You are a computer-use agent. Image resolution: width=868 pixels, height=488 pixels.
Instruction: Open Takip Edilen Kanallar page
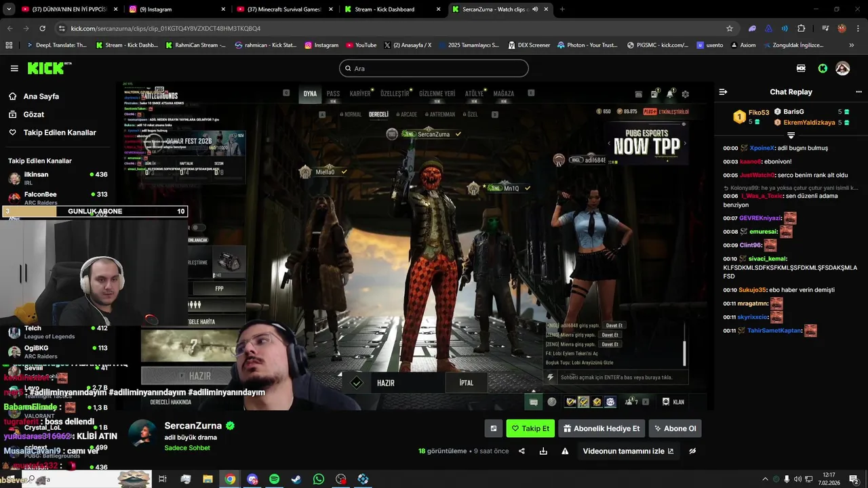[52, 133]
